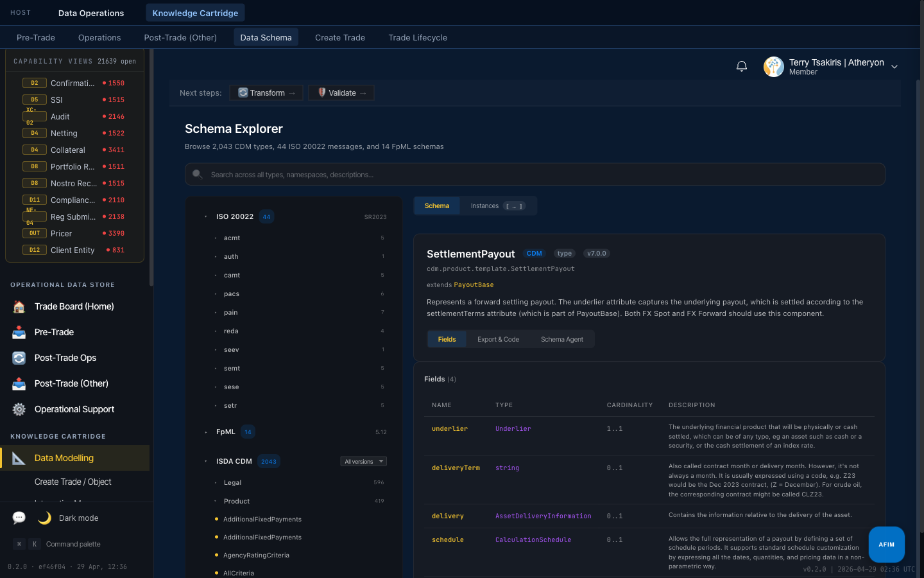Select the D4 Netting badge
Screen dimensions: 924x578
(x=35, y=133)
